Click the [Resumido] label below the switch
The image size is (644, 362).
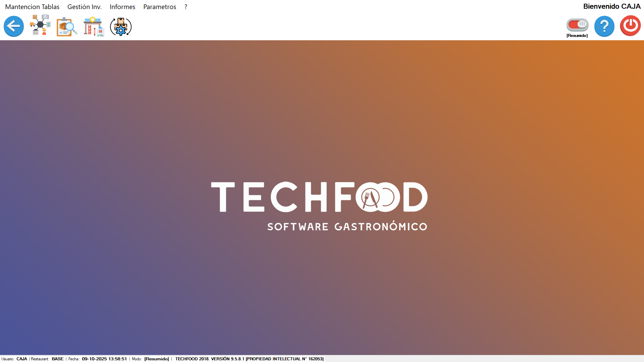[x=577, y=36]
